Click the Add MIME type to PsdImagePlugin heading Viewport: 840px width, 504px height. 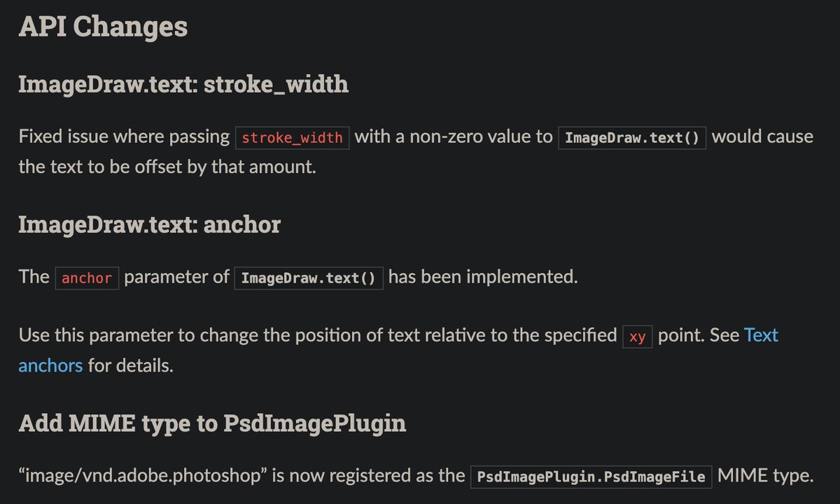(x=212, y=423)
